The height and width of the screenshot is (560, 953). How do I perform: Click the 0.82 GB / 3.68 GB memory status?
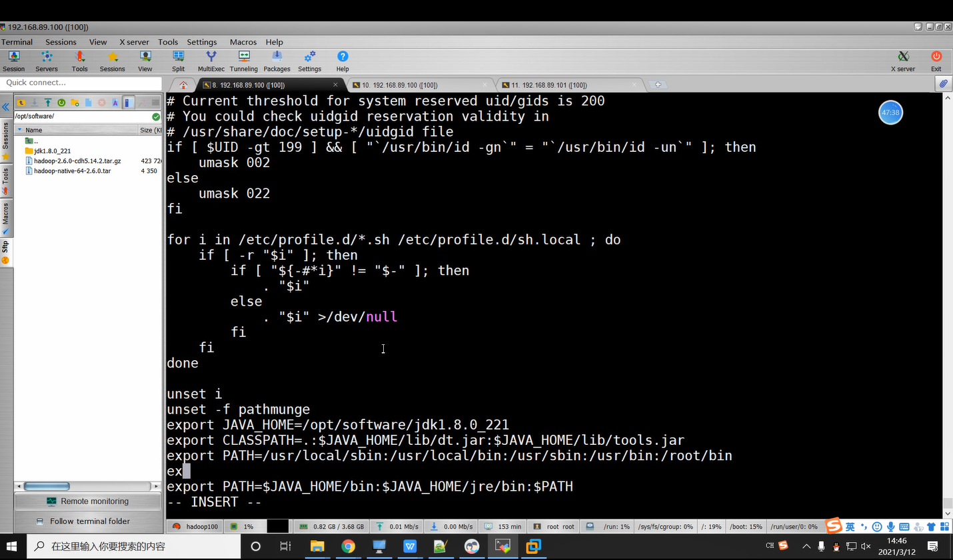(331, 526)
